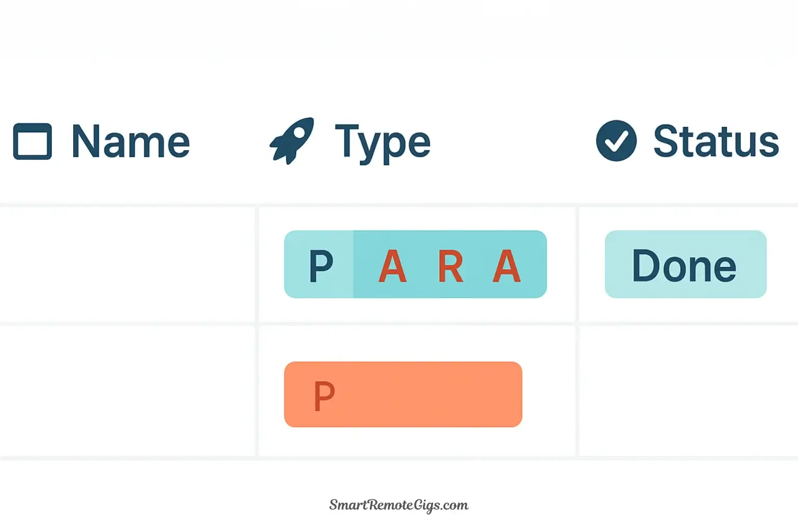Click the last red A in PARA tag
Screen dimensions: 798x532
coord(507,265)
